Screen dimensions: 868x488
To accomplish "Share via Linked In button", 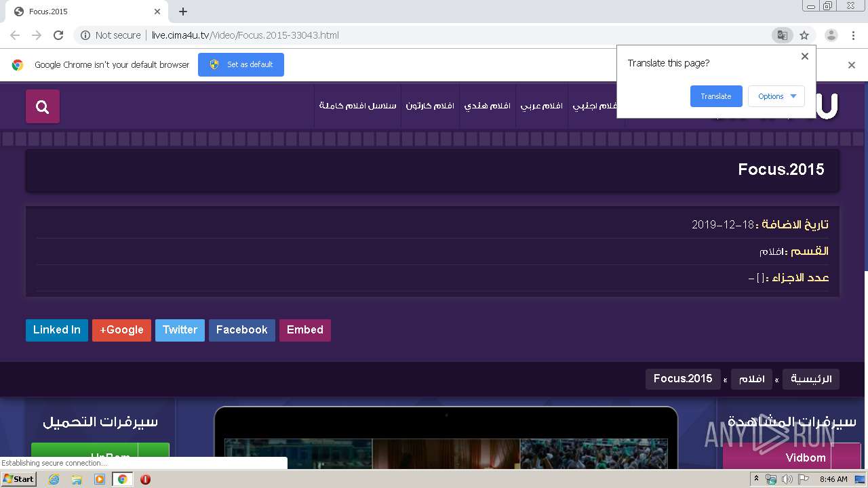I will [x=57, y=330].
